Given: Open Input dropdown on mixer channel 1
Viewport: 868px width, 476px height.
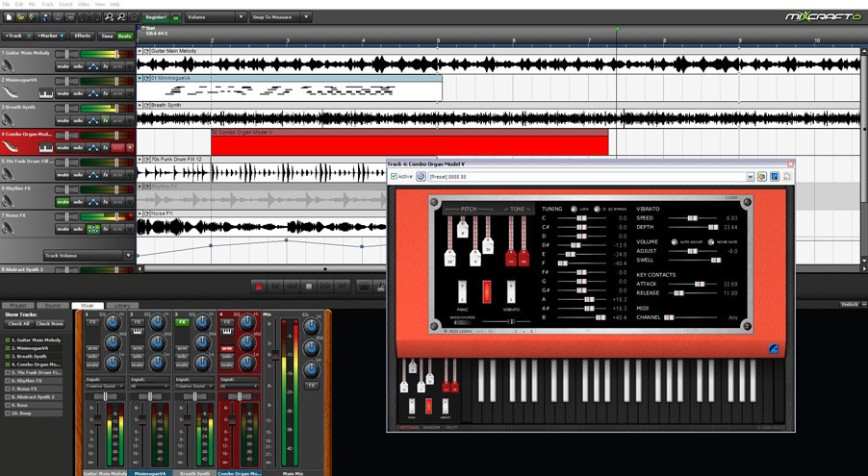Looking at the screenshot, I should coord(104,386).
